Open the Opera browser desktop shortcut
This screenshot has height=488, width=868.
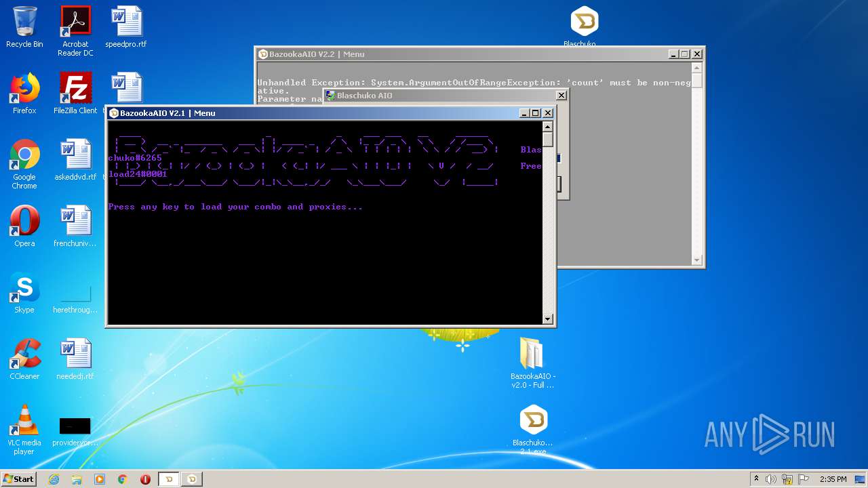pyautogui.click(x=24, y=226)
